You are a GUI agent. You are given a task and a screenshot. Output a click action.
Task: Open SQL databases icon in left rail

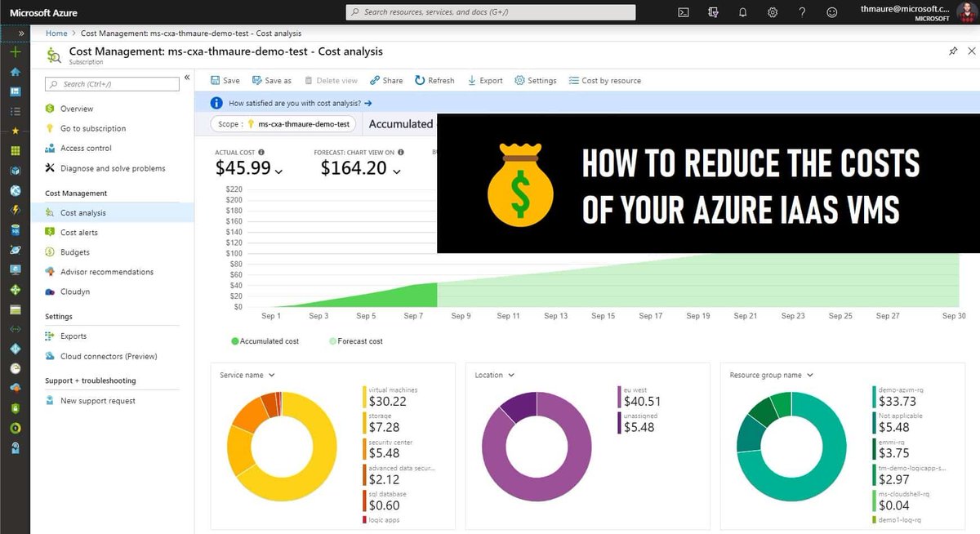point(15,230)
